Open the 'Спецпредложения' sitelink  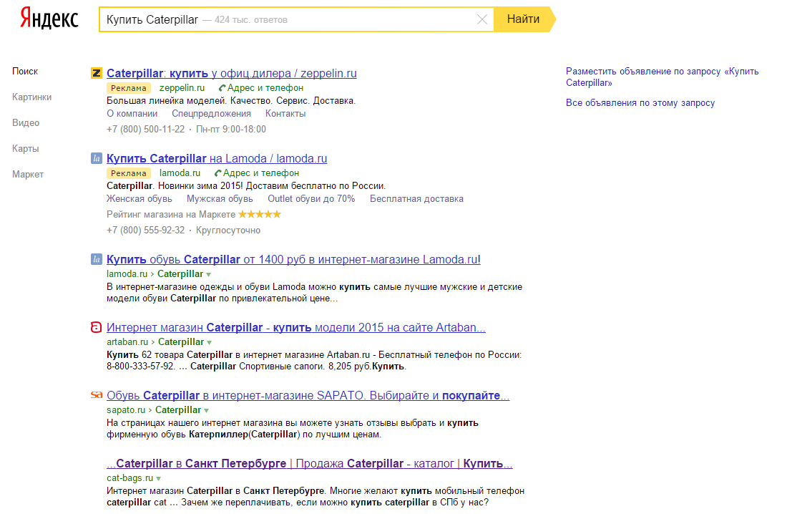point(211,114)
